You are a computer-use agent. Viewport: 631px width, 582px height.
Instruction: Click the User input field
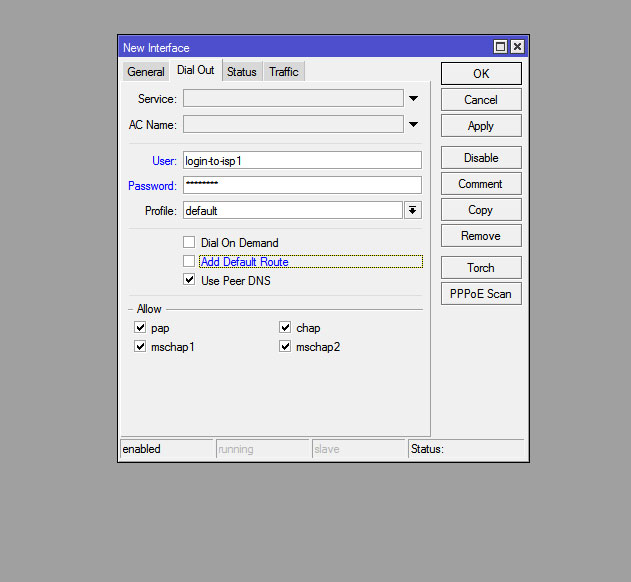coord(301,160)
